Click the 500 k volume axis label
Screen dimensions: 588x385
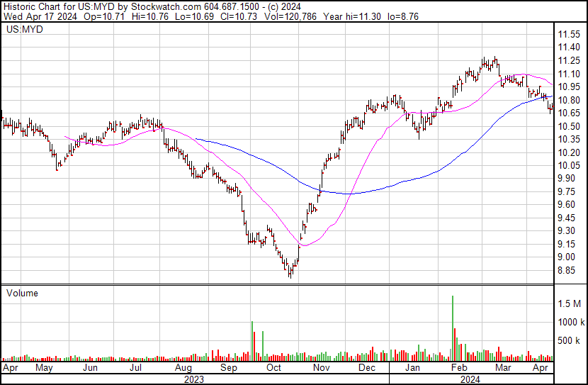coord(570,340)
